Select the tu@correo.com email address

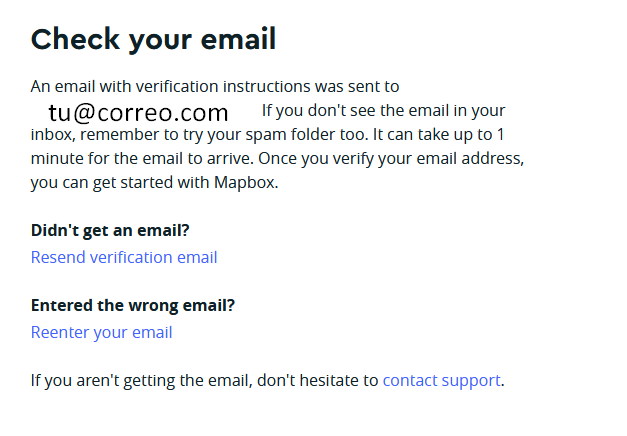coord(138,112)
